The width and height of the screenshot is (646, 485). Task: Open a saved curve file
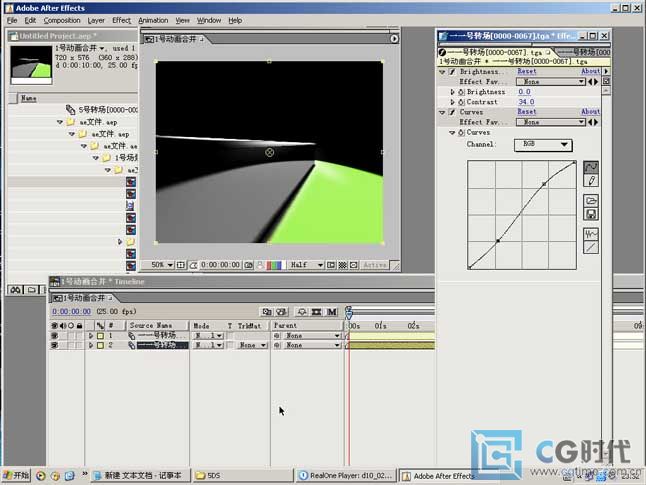[591, 201]
